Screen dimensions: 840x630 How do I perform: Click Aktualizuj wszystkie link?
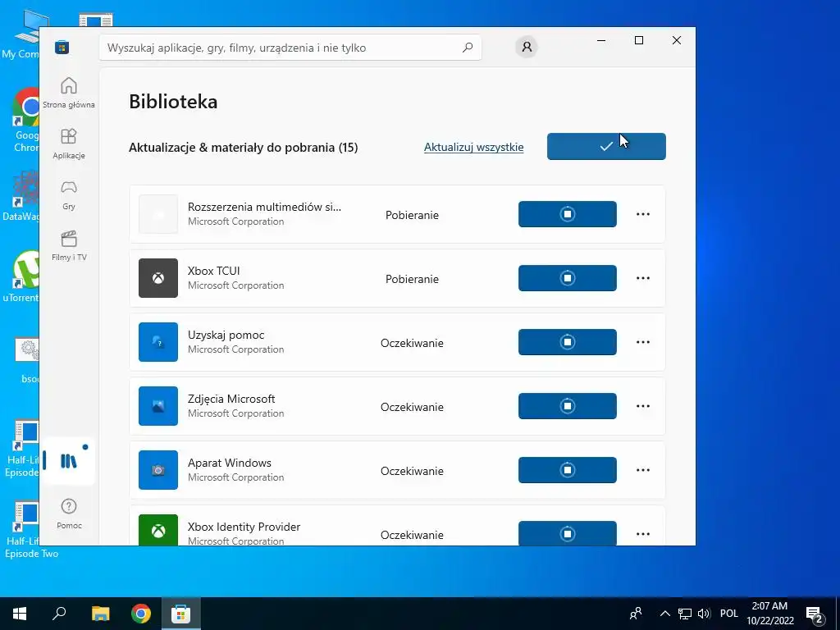[x=473, y=147]
